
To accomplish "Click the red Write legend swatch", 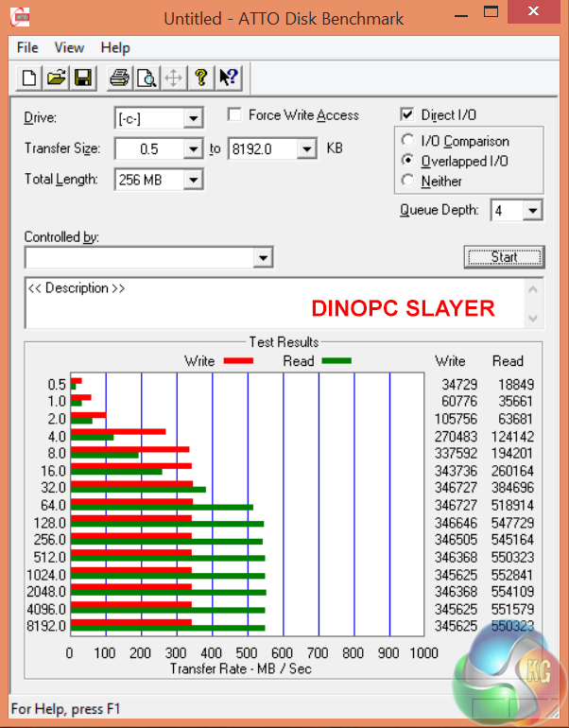I will 238,361.
